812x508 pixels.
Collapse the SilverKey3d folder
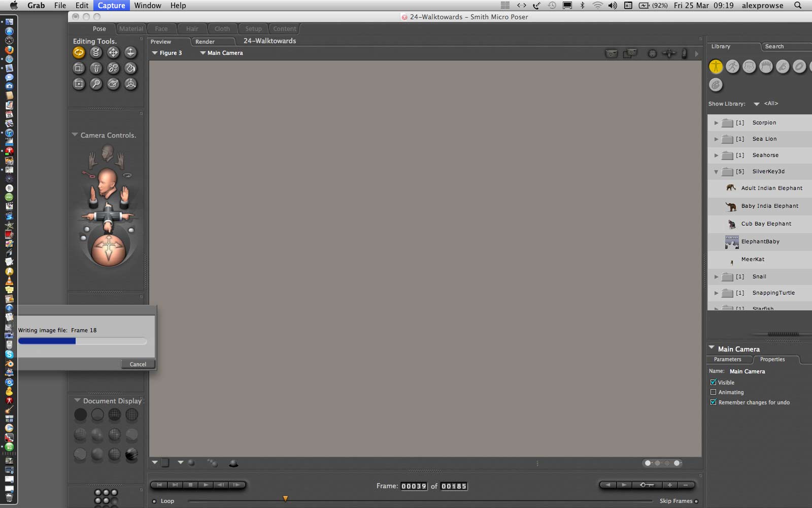point(716,172)
